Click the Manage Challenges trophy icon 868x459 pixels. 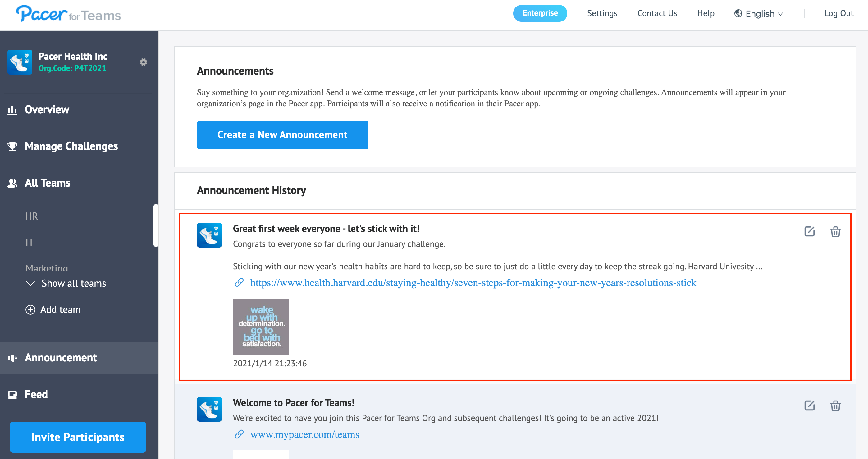[x=12, y=146]
